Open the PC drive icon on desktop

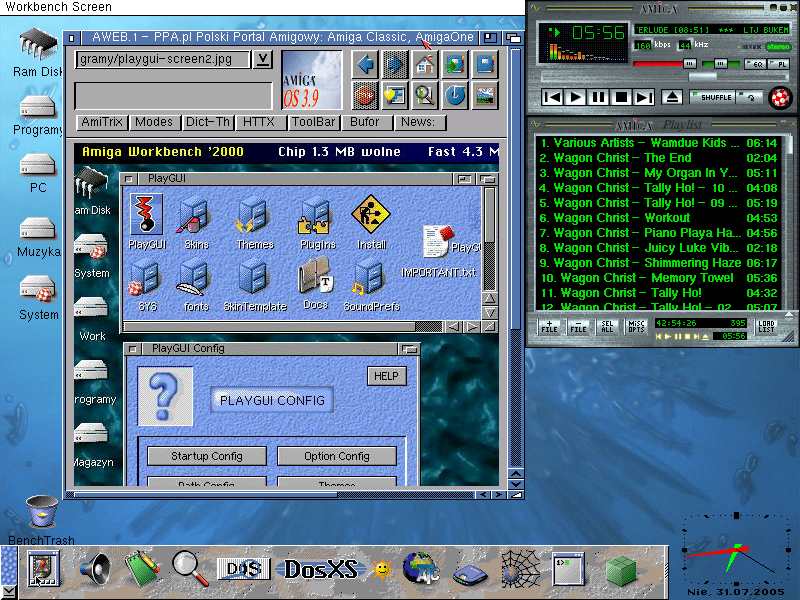(x=37, y=166)
